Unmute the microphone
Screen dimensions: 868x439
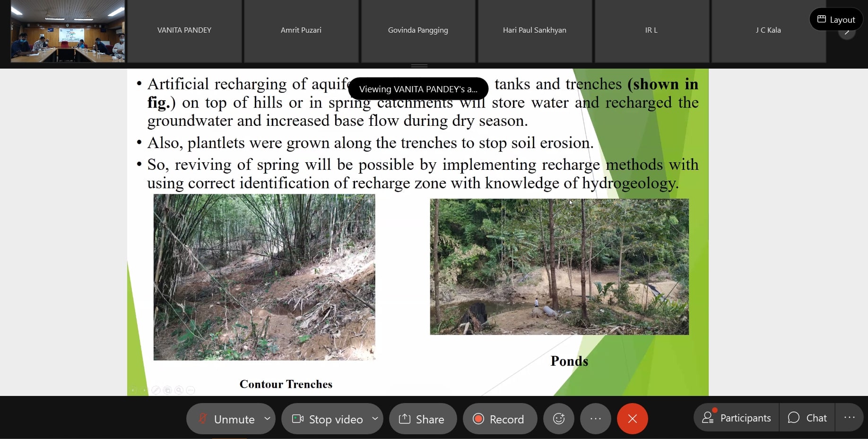coord(227,419)
